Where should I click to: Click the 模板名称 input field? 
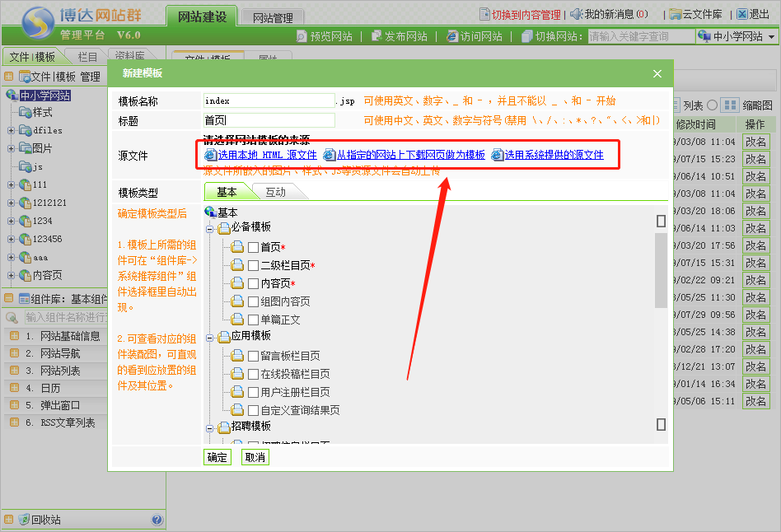click(x=269, y=100)
